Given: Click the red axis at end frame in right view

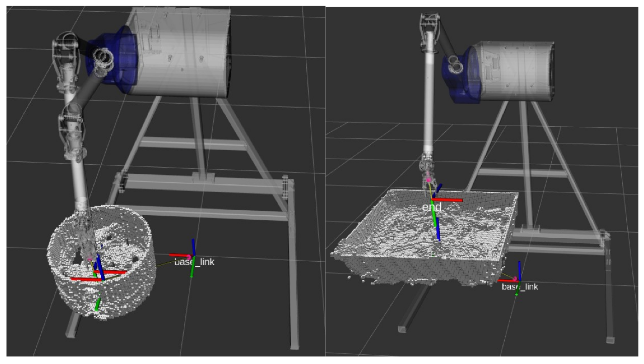Looking at the screenshot, I should [447, 200].
